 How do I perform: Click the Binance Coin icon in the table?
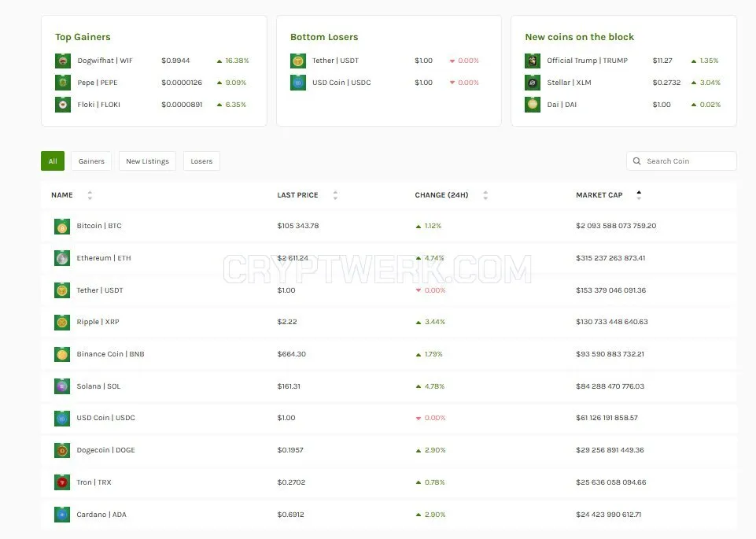click(x=62, y=354)
